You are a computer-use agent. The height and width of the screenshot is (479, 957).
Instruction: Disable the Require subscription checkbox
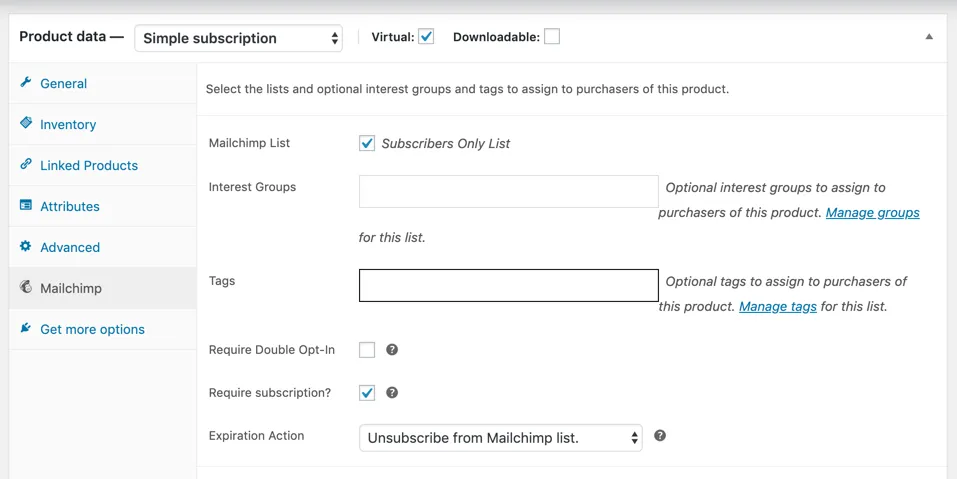[367, 392]
